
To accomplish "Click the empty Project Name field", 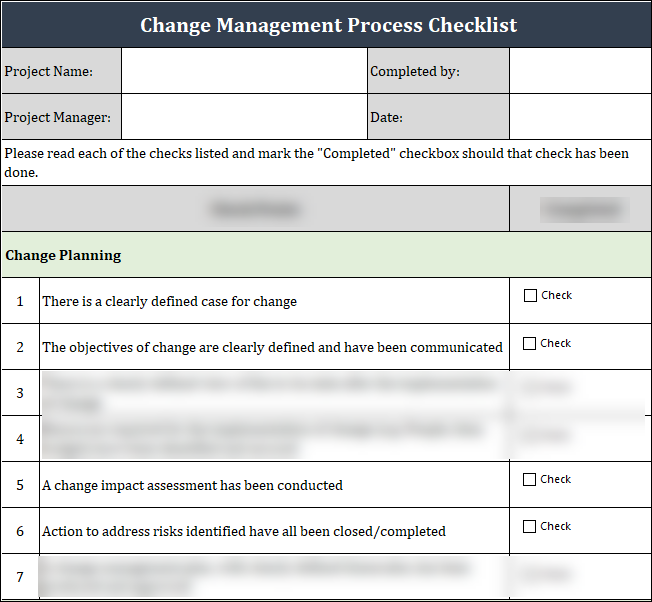I will click(244, 71).
